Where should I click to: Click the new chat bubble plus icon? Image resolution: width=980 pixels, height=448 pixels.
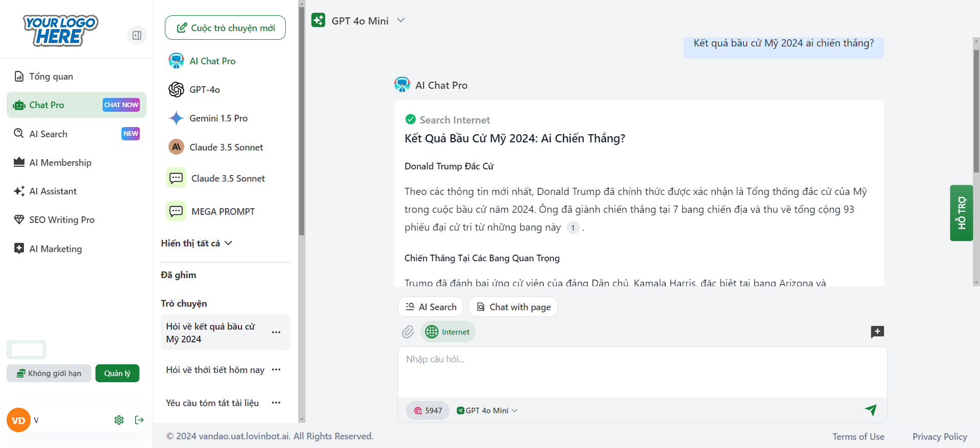pyautogui.click(x=877, y=332)
